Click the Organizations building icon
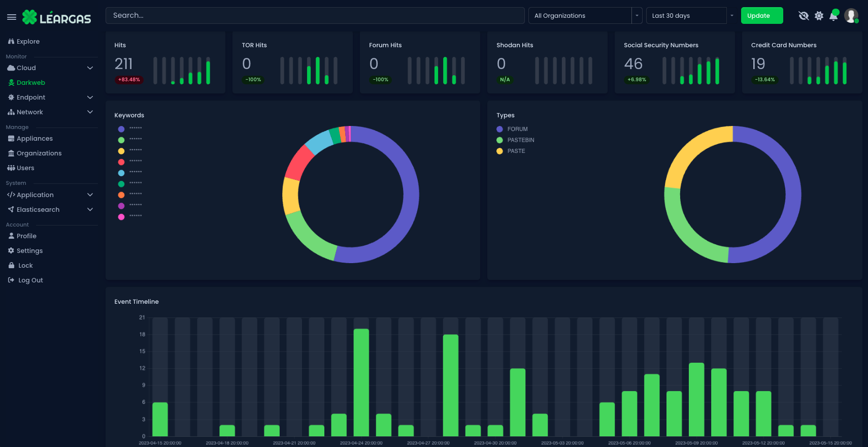Screen dimensions: 868x447 (11, 153)
